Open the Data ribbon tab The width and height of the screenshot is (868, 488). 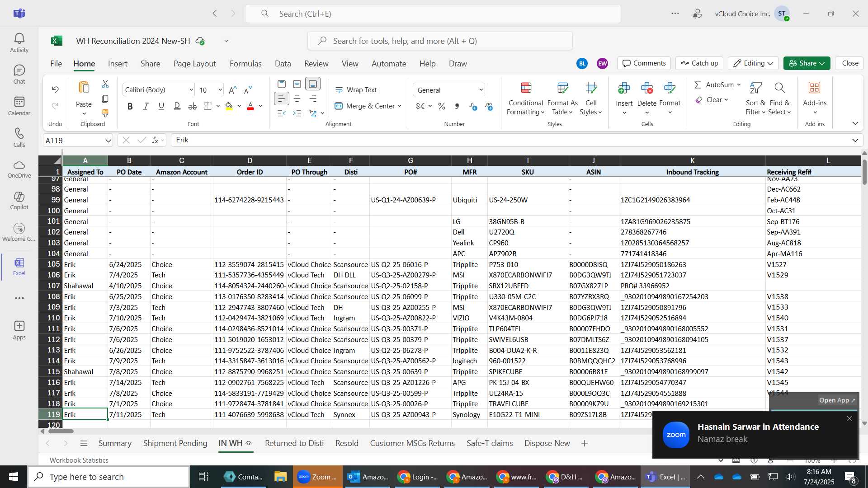point(283,64)
